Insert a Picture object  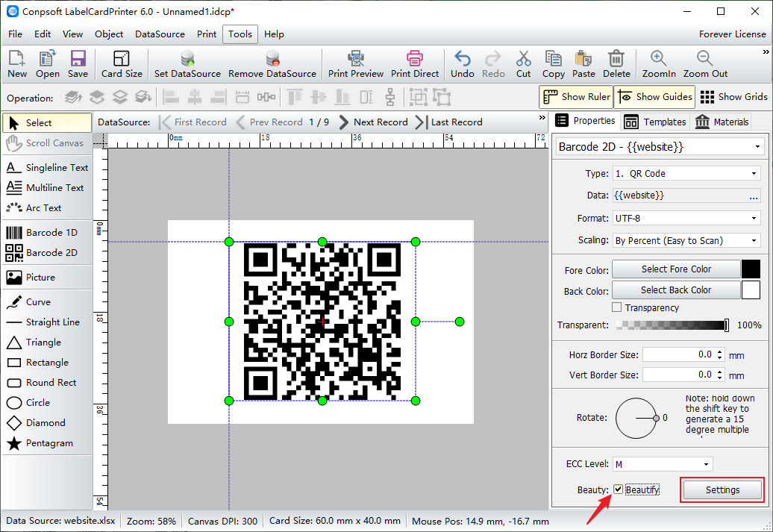[x=47, y=277]
